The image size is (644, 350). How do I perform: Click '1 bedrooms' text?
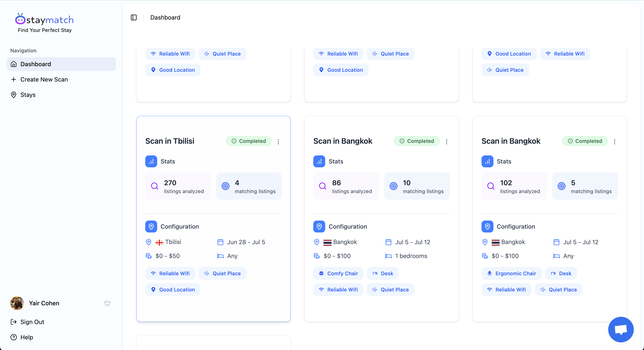411,256
